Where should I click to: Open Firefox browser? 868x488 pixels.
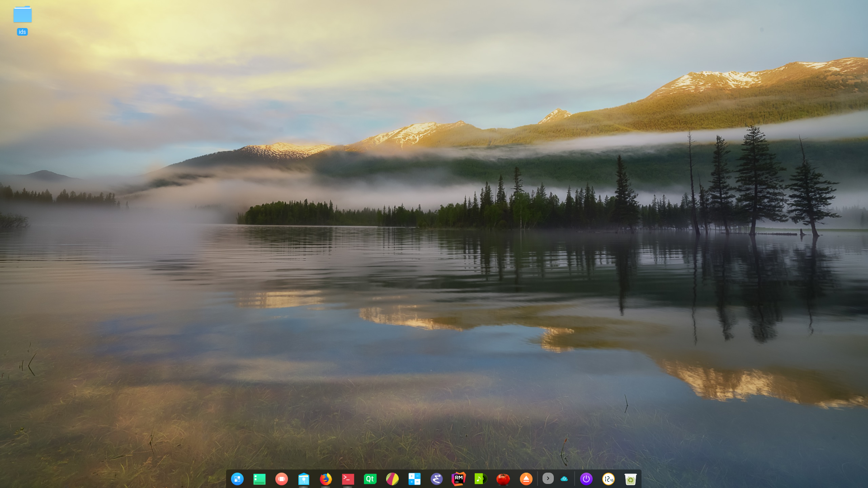(x=326, y=479)
